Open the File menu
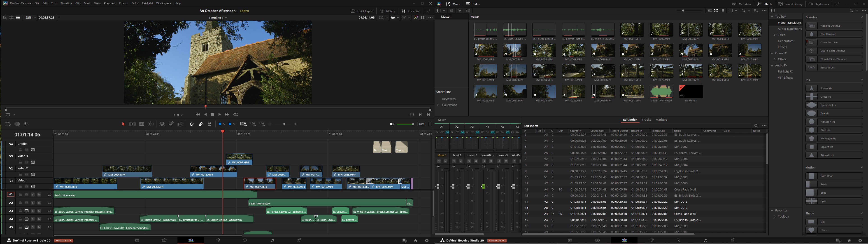The width and height of the screenshot is (868, 244). (37, 3)
